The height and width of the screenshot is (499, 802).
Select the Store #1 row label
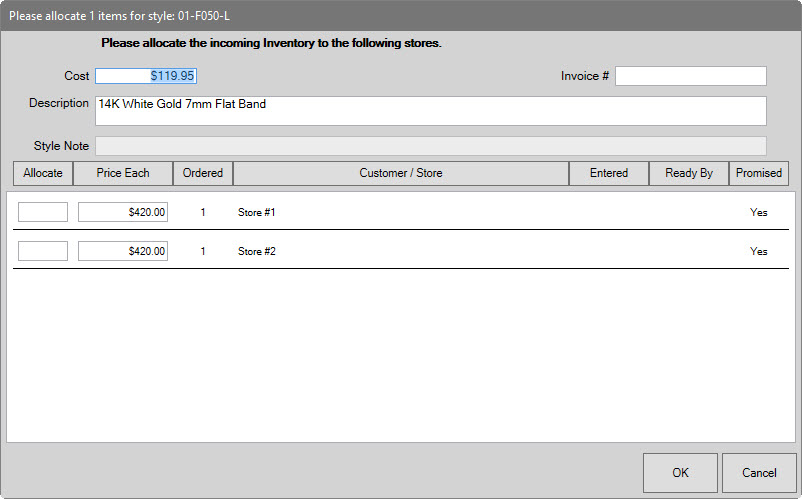pyautogui.click(x=257, y=212)
